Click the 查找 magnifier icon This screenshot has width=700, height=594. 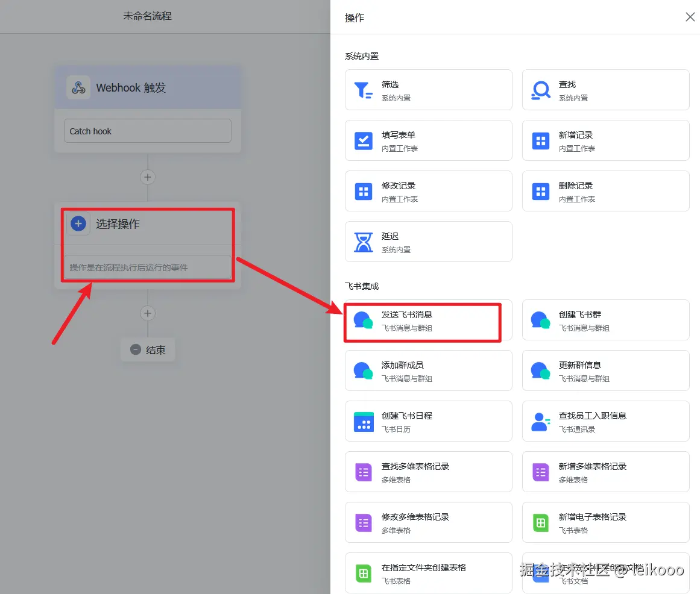tap(541, 90)
